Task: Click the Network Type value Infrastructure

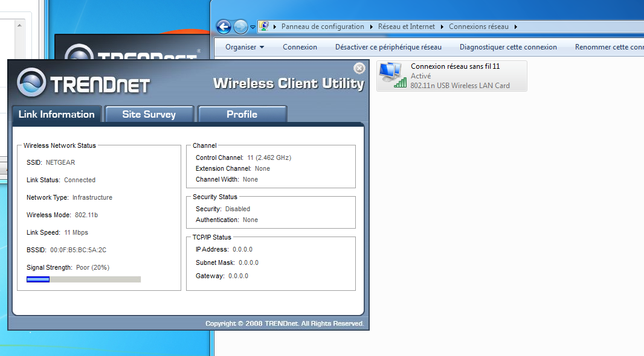Action: (x=92, y=198)
